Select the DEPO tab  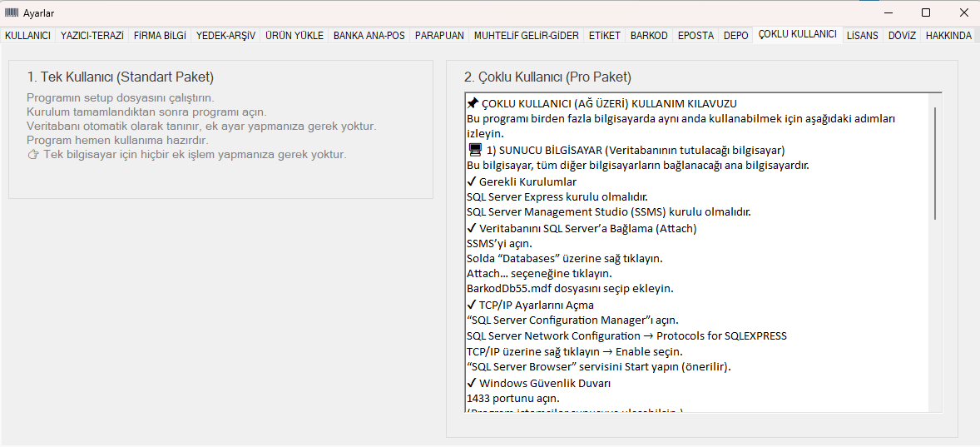(735, 36)
